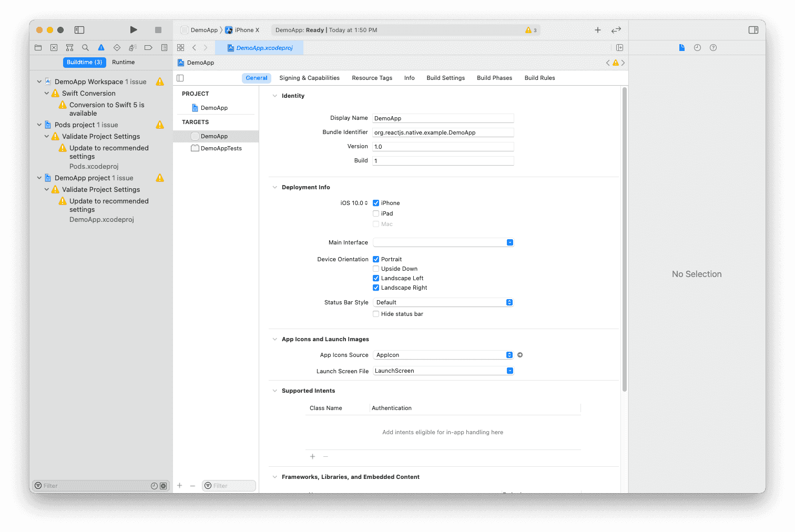
Task: Show the Breakpoint navigator icon
Action: [148, 47]
